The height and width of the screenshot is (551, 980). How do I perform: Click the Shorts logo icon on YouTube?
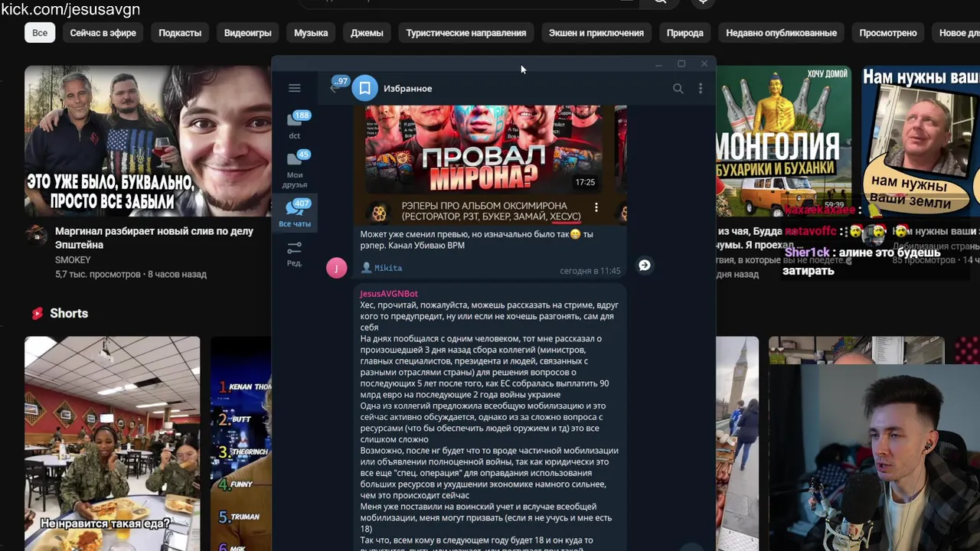37,313
